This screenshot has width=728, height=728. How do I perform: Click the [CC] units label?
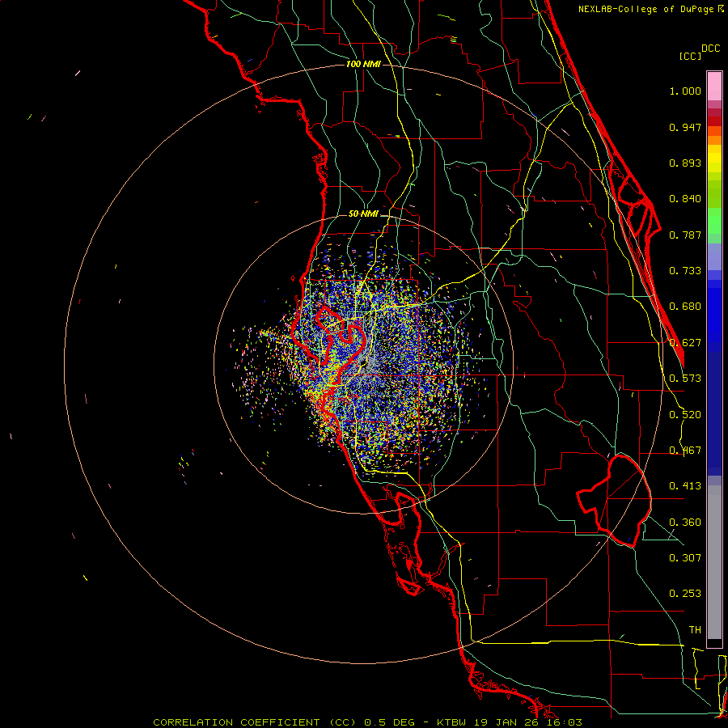click(x=690, y=56)
